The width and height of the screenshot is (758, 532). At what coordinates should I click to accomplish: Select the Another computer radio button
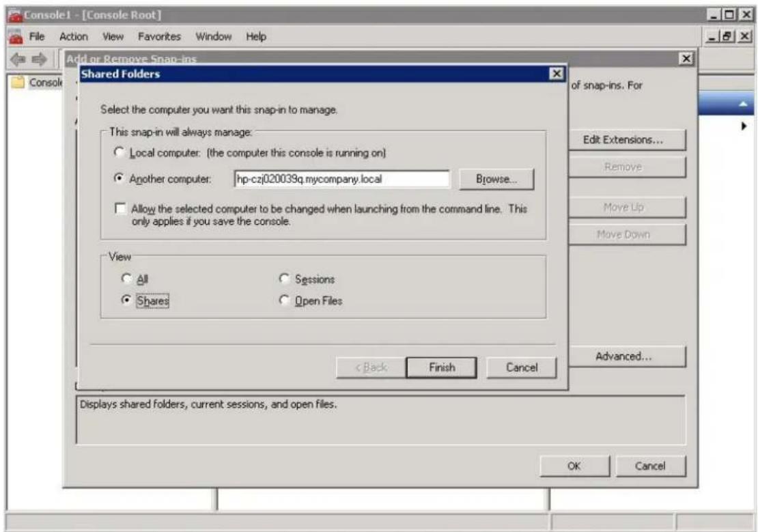point(119,178)
